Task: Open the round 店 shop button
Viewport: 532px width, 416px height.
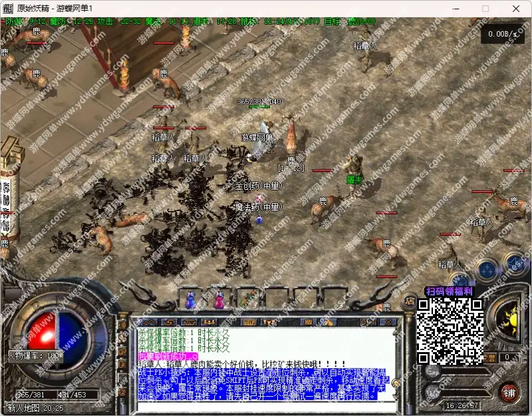Action: pos(410,301)
